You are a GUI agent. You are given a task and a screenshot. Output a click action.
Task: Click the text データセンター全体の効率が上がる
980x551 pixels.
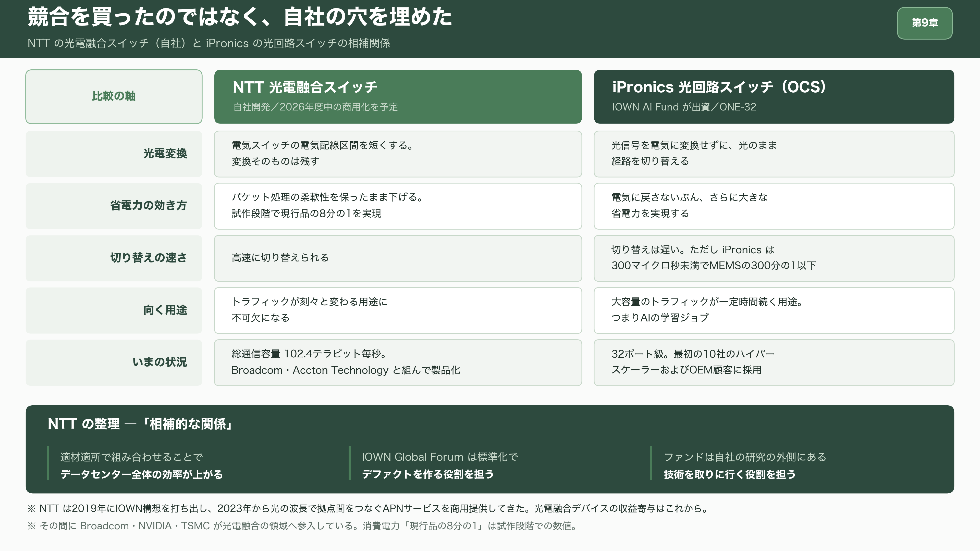point(142,474)
